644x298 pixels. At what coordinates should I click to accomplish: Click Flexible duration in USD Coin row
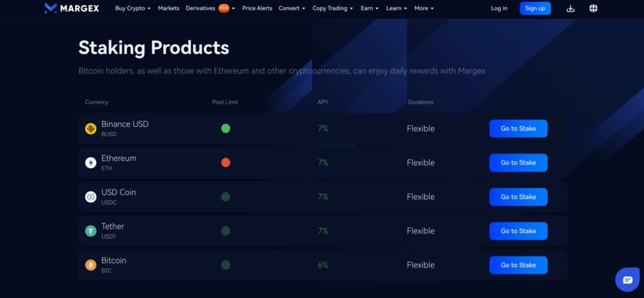point(421,197)
